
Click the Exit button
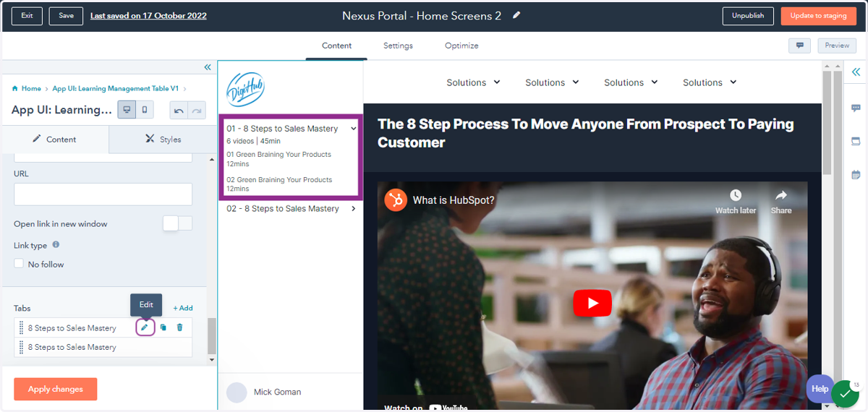(x=27, y=16)
